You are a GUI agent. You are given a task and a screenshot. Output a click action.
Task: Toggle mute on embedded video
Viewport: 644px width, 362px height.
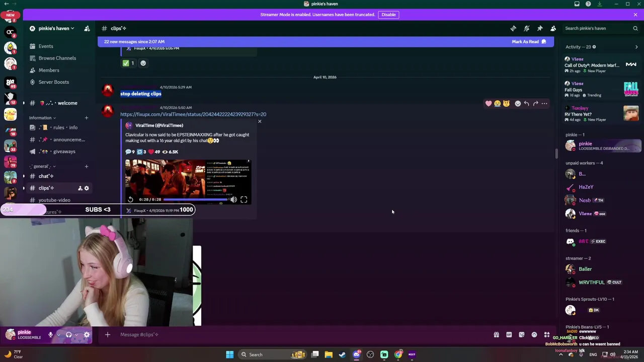233,200
